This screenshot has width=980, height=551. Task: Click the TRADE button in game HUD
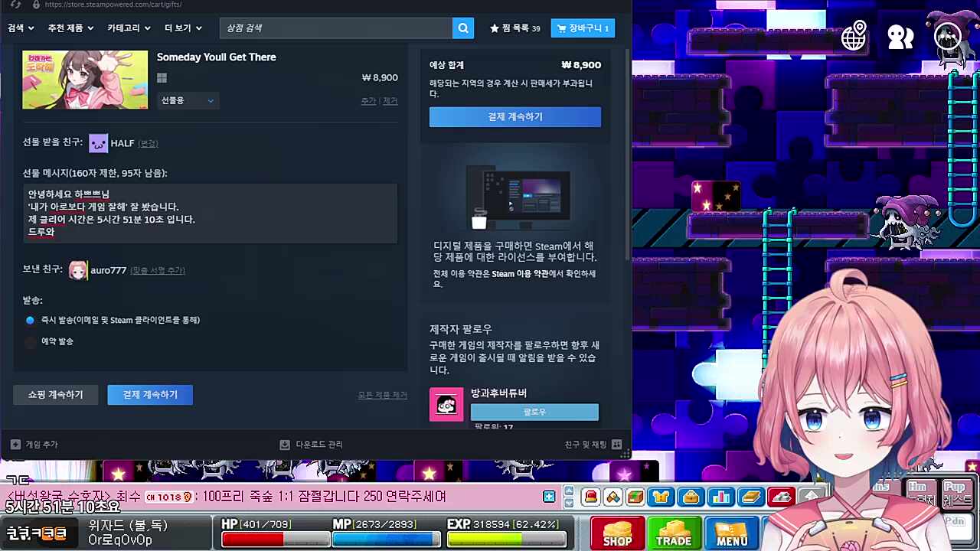point(674,533)
